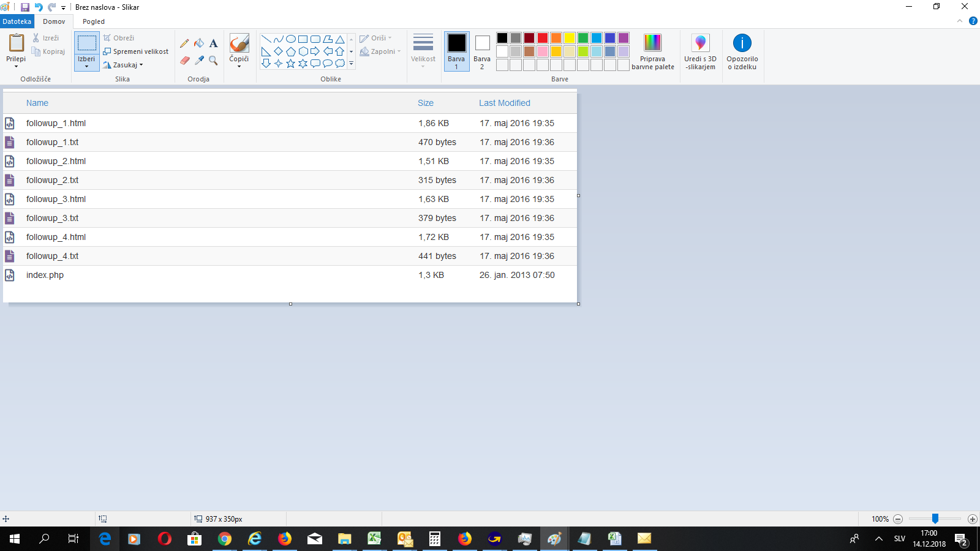Choose the Diamond shape
Image resolution: width=980 pixels, height=551 pixels.
pos(278,51)
